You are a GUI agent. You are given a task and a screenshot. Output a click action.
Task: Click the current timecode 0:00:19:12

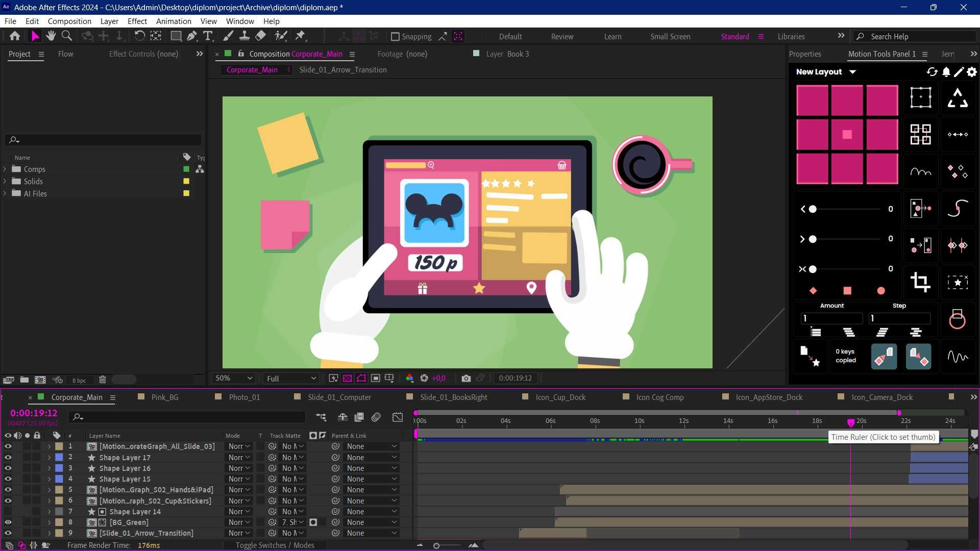point(34,413)
